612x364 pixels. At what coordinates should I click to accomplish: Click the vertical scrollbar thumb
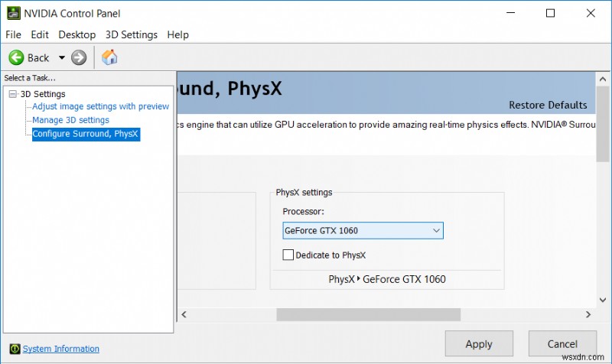click(603, 124)
